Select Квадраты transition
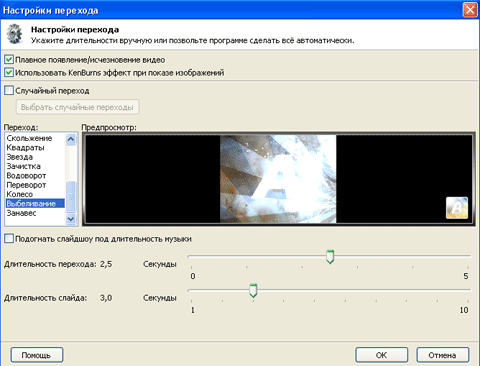 [x=25, y=147]
